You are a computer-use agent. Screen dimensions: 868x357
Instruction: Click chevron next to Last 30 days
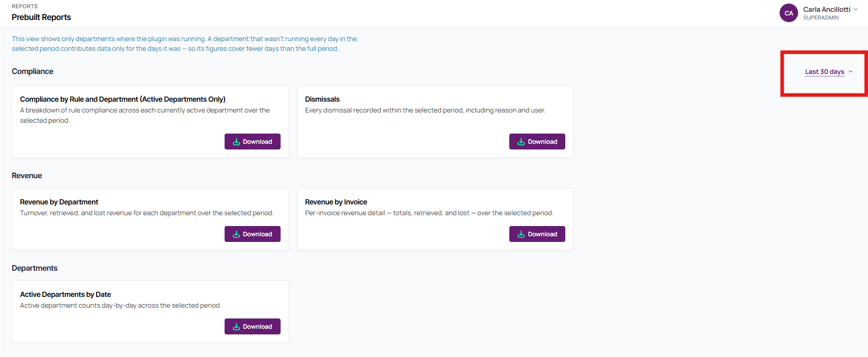coord(851,72)
